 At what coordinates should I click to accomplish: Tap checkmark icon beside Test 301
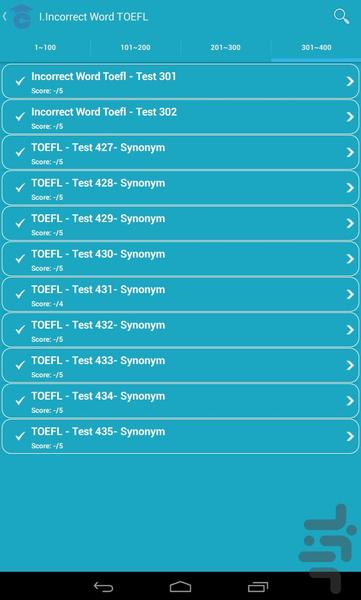coord(20,81)
